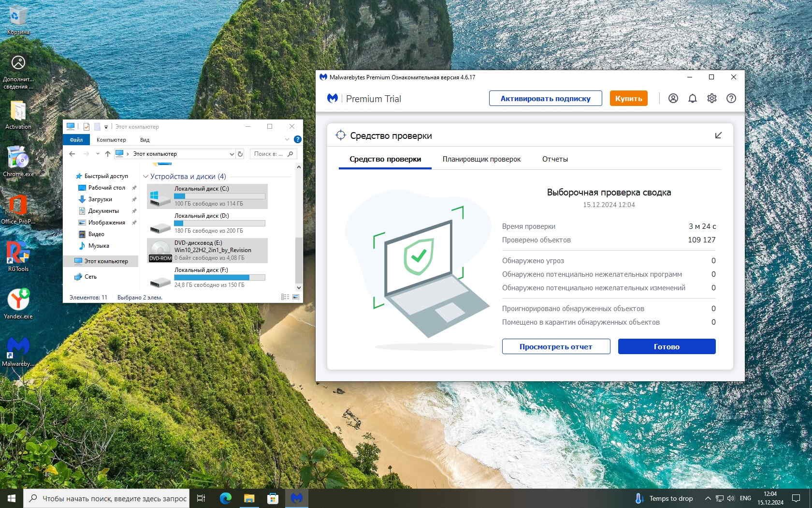Expand the Explorer ribbon chevron
This screenshot has height=508, width=812.
pyautogui.click(x=287, y=139)
